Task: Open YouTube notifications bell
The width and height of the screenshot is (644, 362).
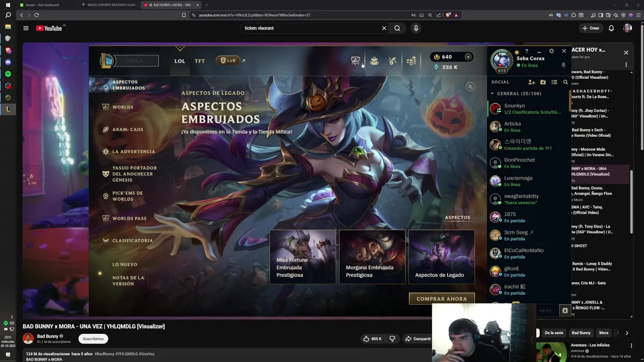Action: tap(611, 28)
